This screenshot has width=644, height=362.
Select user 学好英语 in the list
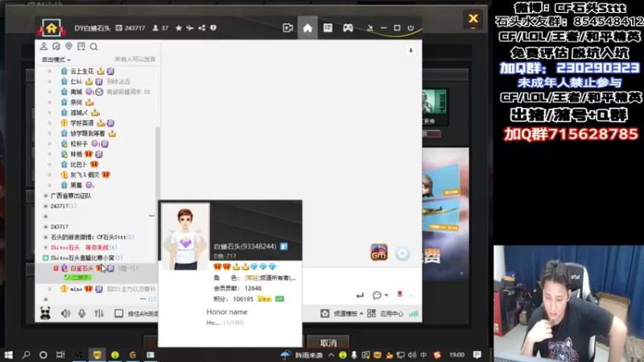pyautogui.click(x=82, y=123)
